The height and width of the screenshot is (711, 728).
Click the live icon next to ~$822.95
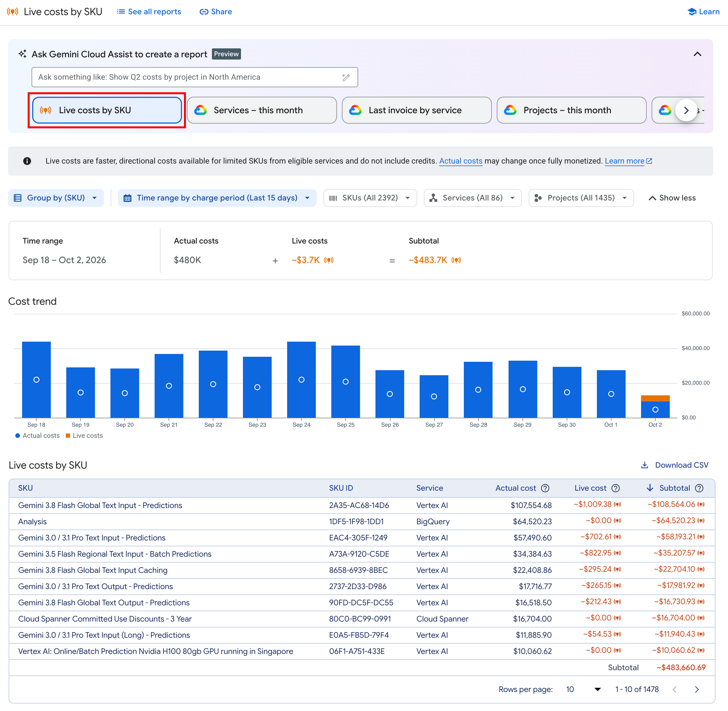(x=617, y=553)
